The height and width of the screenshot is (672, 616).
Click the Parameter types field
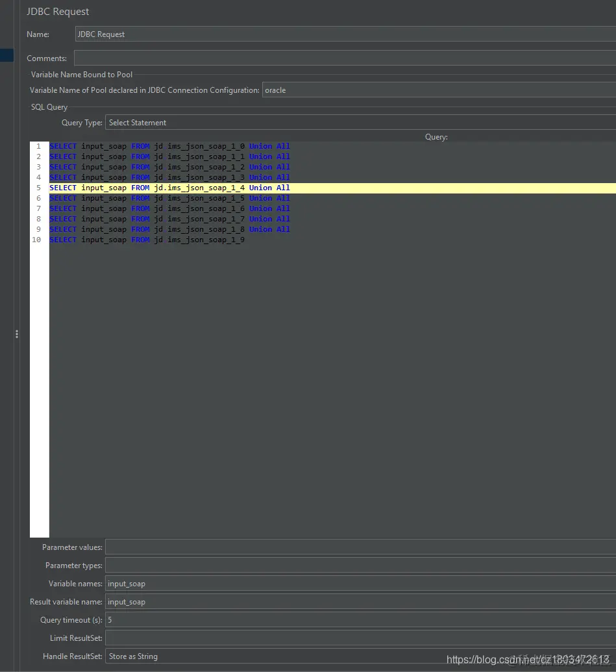pyautogui.click(x=361, y=566)
